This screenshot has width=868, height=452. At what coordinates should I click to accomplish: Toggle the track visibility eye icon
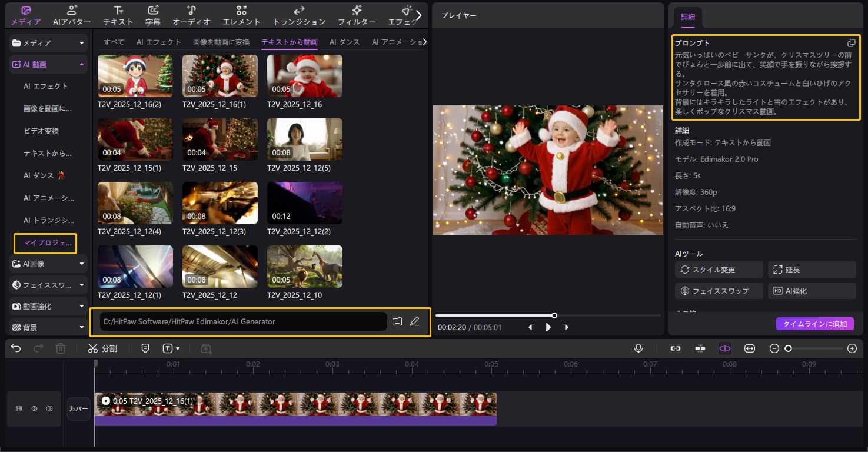pyautogui.click(x=34, y=408)
